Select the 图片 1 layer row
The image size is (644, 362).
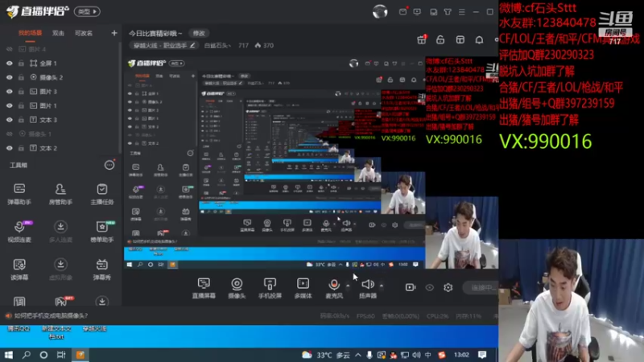(x=60, y=105)
